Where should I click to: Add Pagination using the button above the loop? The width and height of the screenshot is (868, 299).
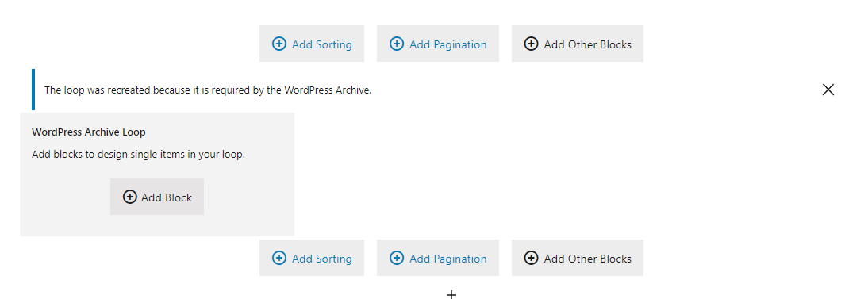438,44
